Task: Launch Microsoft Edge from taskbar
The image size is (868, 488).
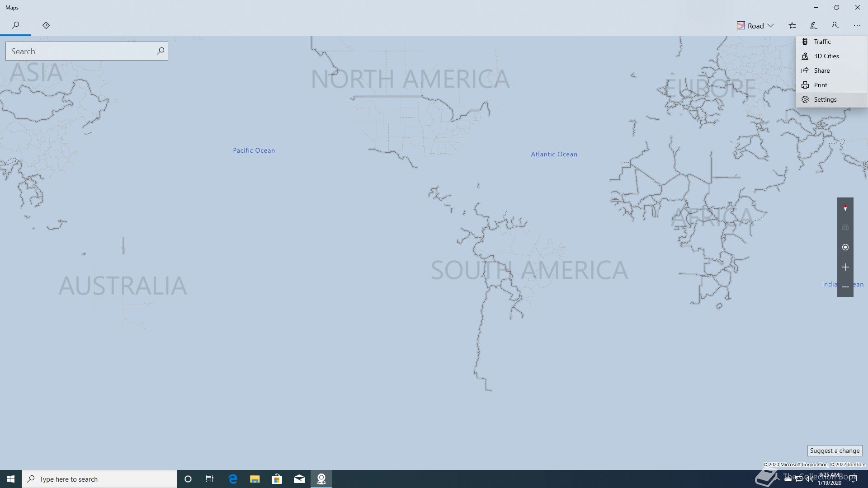Action: [x=233, y=479]
